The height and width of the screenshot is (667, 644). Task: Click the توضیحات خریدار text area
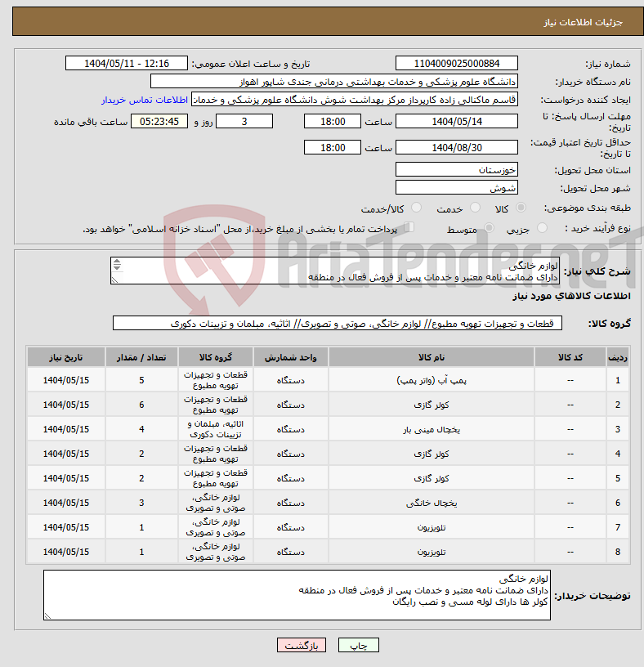click(297, 595)
